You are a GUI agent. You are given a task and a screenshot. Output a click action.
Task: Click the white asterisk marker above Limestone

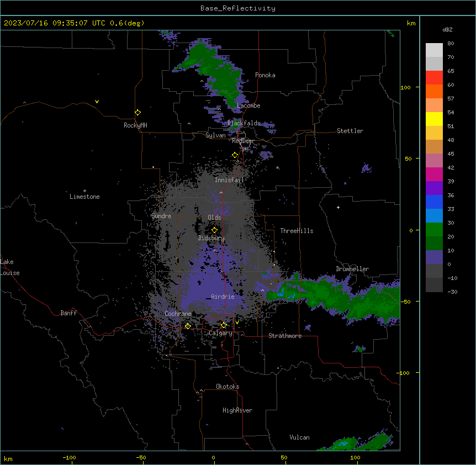coord(84,191)
